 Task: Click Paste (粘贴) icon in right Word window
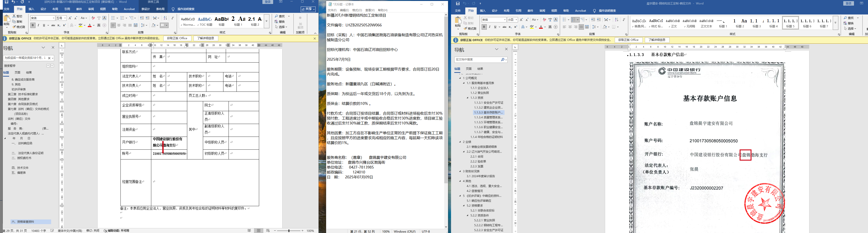458,22
